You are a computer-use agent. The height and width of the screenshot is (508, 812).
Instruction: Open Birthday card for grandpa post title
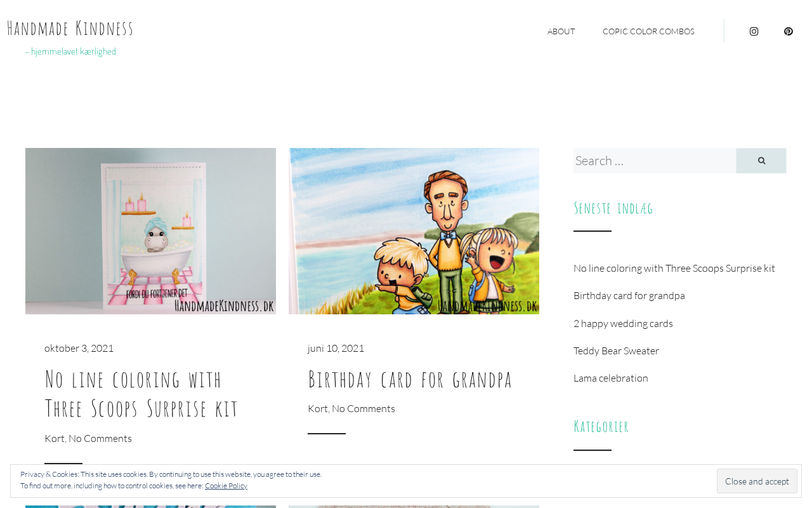(x=410, y=379)
